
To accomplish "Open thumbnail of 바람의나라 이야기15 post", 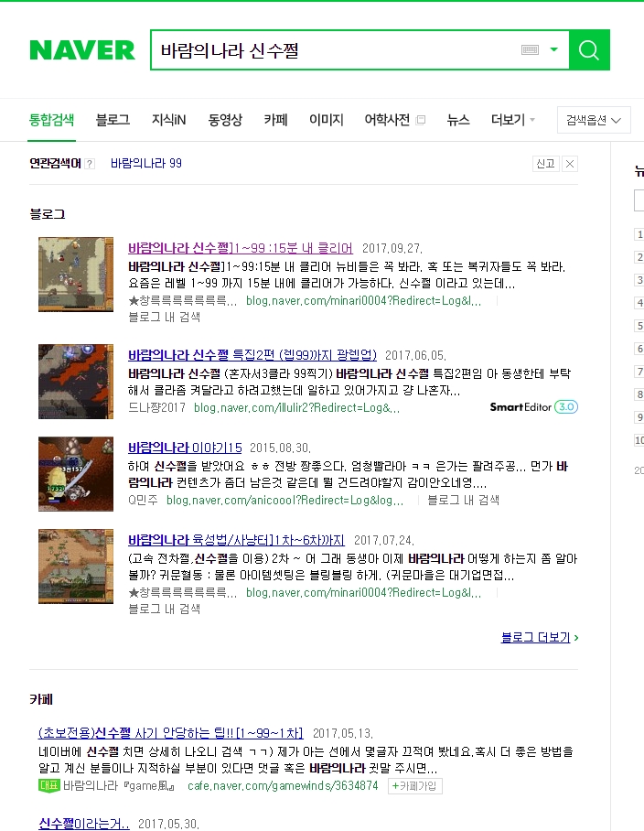I will (x=76, y=474).
